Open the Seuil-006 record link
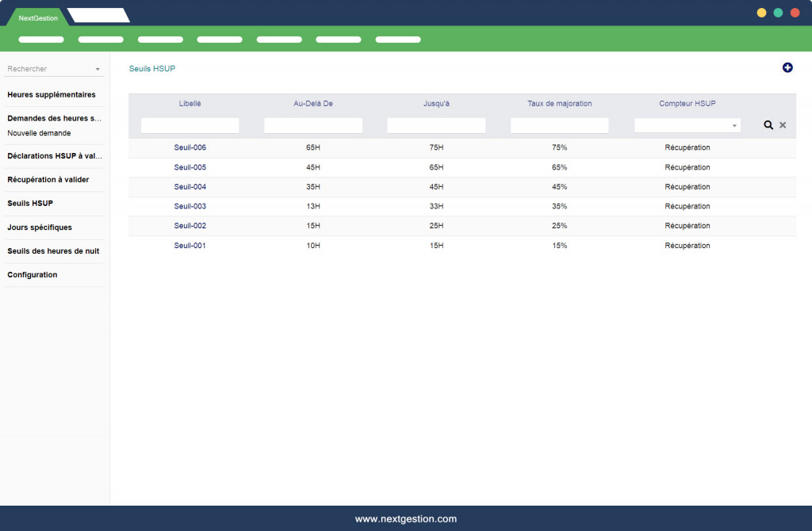 coord(190,147)
